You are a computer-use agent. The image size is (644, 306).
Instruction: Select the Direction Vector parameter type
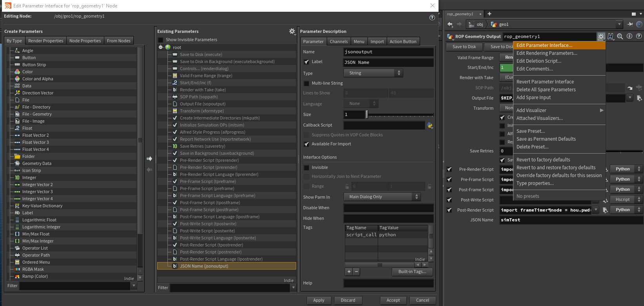(x=38, y=93)
